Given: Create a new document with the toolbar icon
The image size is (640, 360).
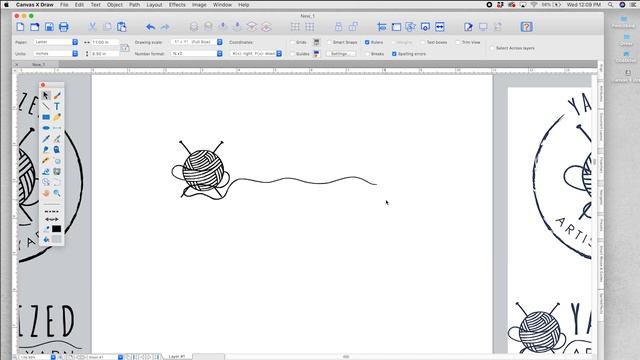Looking at the screenshot, I should coord(20,27).
